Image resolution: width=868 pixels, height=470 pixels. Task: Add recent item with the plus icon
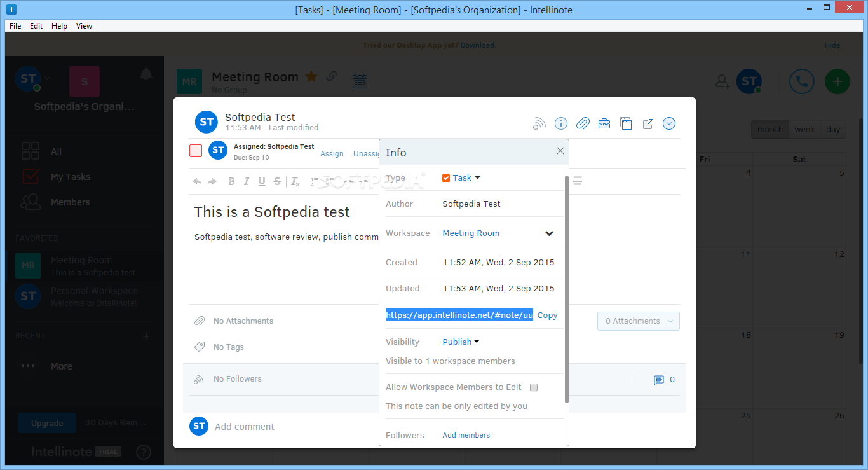click(x=146, y=336)
